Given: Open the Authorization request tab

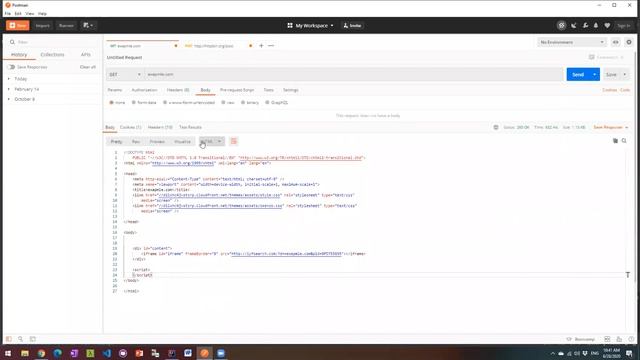Looking at the screenshot, I should coord(144,90).
